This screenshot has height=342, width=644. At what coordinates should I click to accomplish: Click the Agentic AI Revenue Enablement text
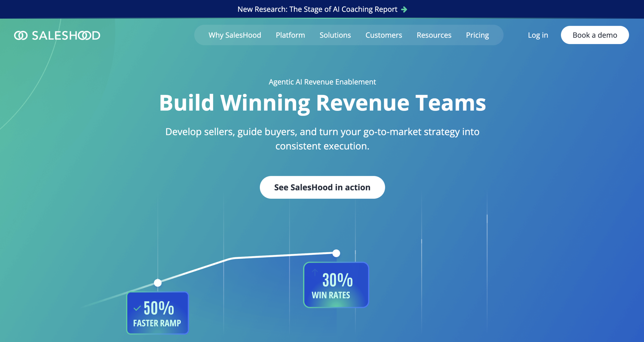pyautogui.click(x=322, y=82)
